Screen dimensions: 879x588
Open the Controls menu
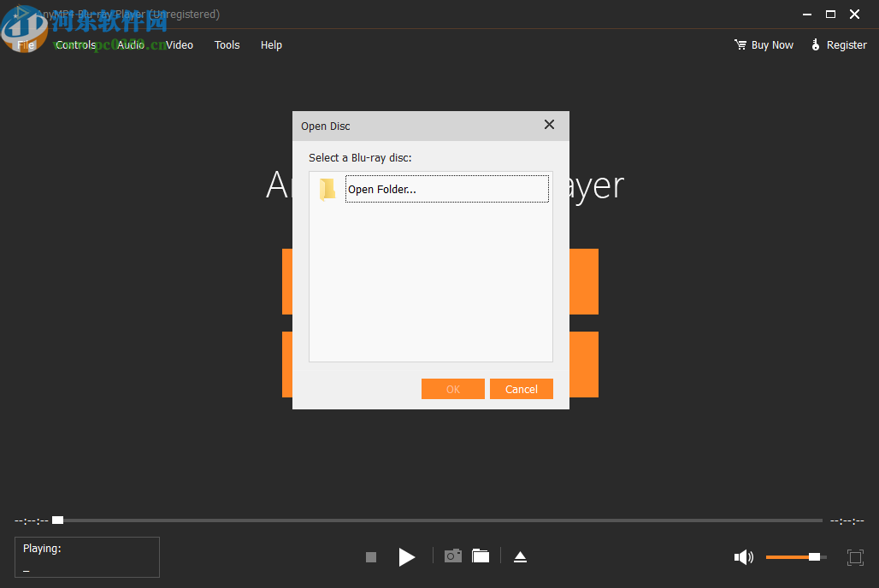pos(75,44)
